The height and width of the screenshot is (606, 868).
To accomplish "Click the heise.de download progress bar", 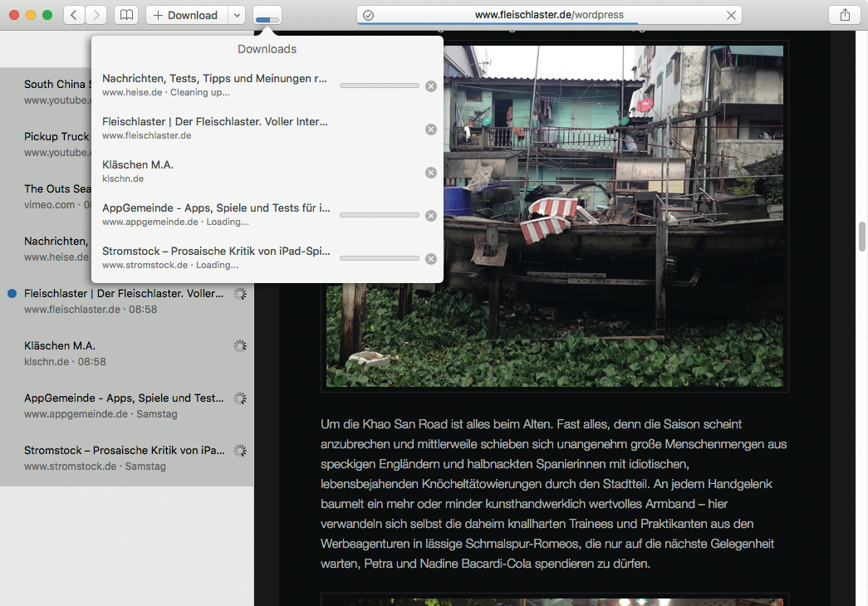I will [x=380, y=86].
